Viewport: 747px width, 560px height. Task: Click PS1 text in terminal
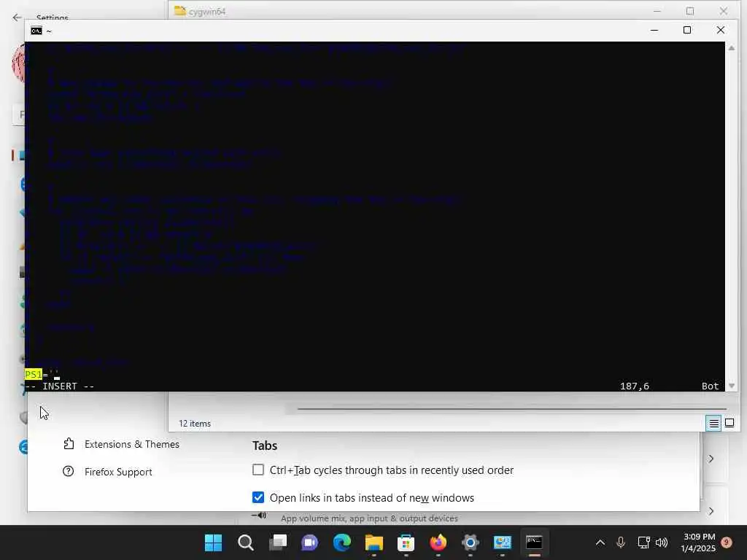click(34, 374)
